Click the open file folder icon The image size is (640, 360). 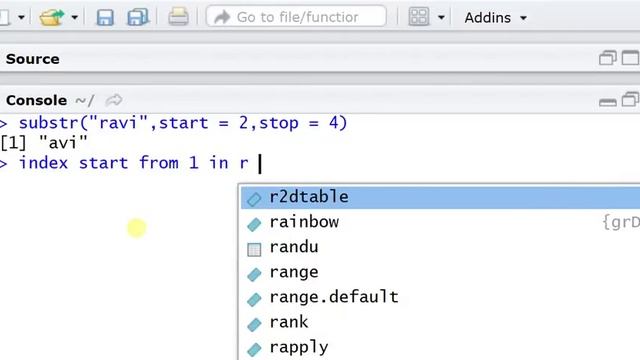51,18
